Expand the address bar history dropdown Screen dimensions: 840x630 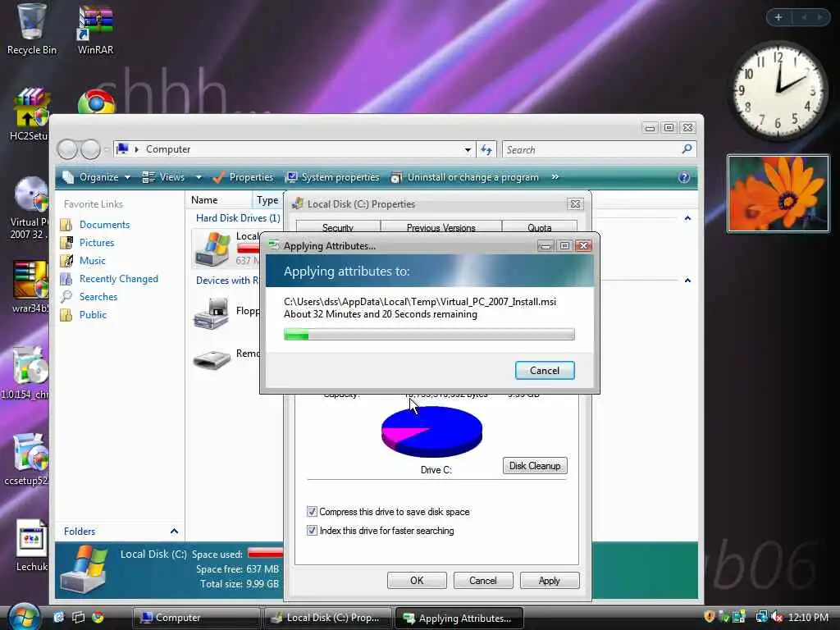[468, 149]
